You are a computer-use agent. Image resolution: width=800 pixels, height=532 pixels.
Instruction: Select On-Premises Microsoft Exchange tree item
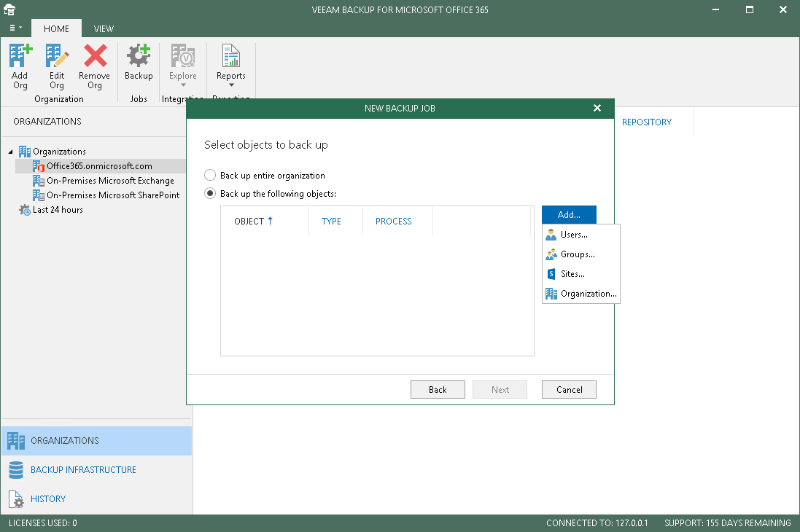pos(110,181)
